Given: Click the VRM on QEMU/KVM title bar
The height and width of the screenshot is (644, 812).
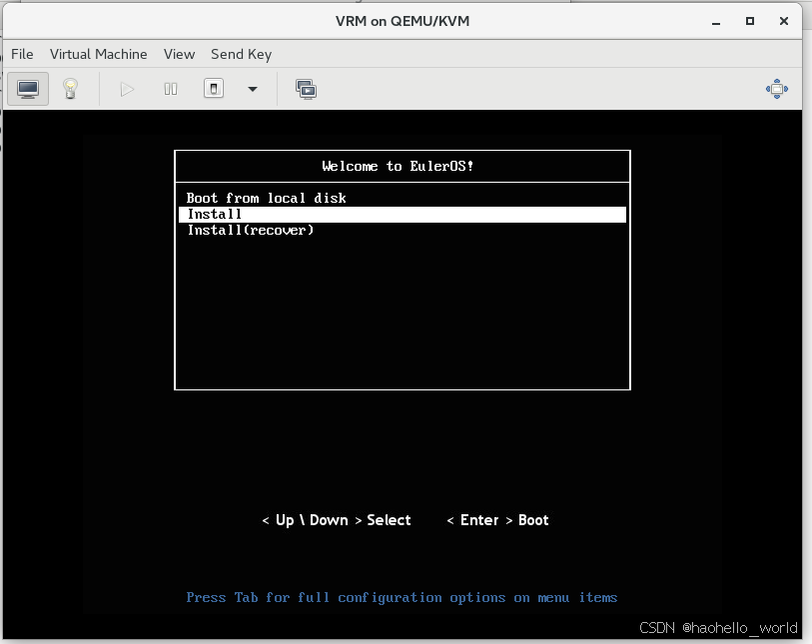Looking at the screenshot, I should (403, 21).
